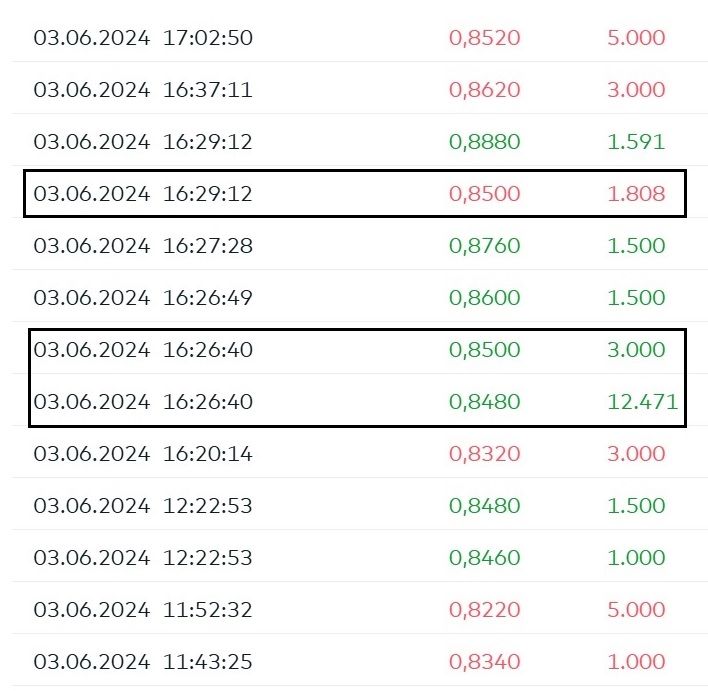Click the green price 0,8760
708x691 pixels.
tap(485, 246)
